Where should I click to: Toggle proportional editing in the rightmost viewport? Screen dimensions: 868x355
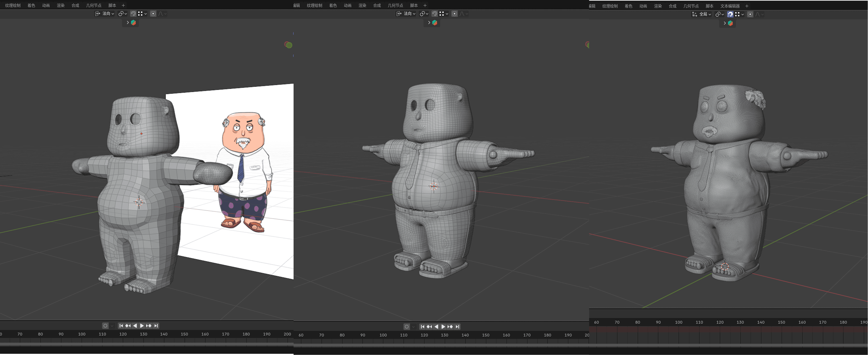click(x=750, y=14)
